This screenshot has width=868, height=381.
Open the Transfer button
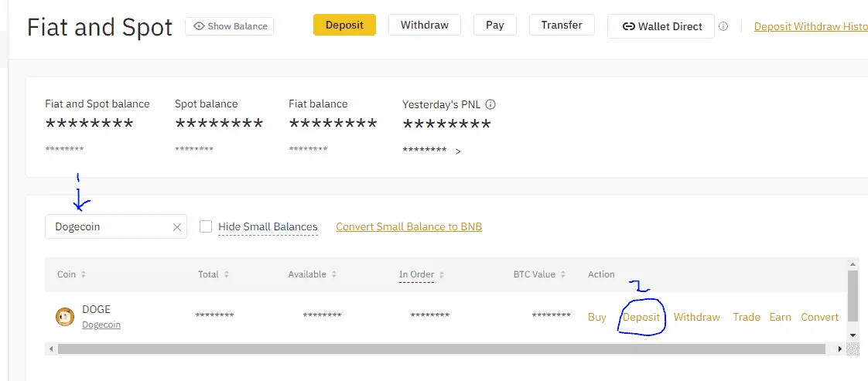(x=562, y=25)
